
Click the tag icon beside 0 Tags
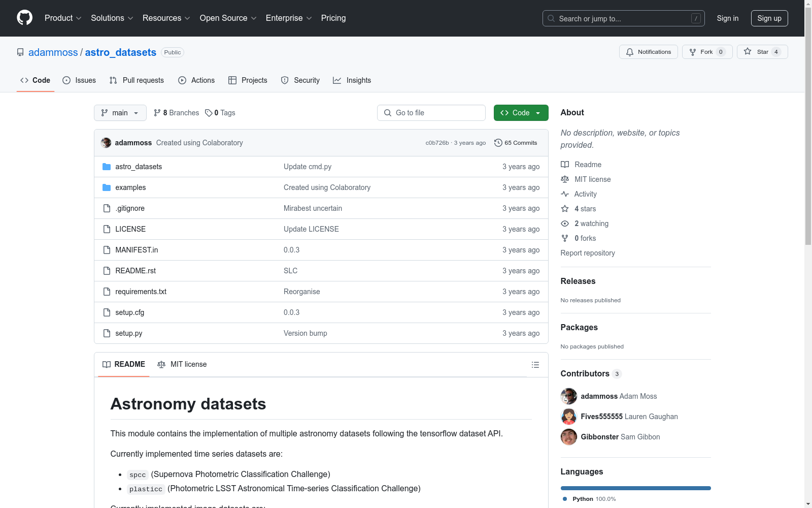(x=209, y=113)
